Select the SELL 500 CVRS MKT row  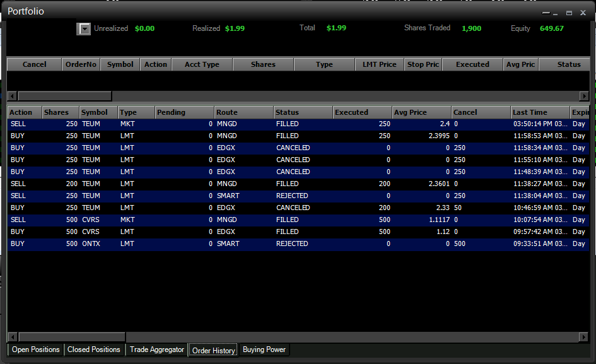[298, 220]
